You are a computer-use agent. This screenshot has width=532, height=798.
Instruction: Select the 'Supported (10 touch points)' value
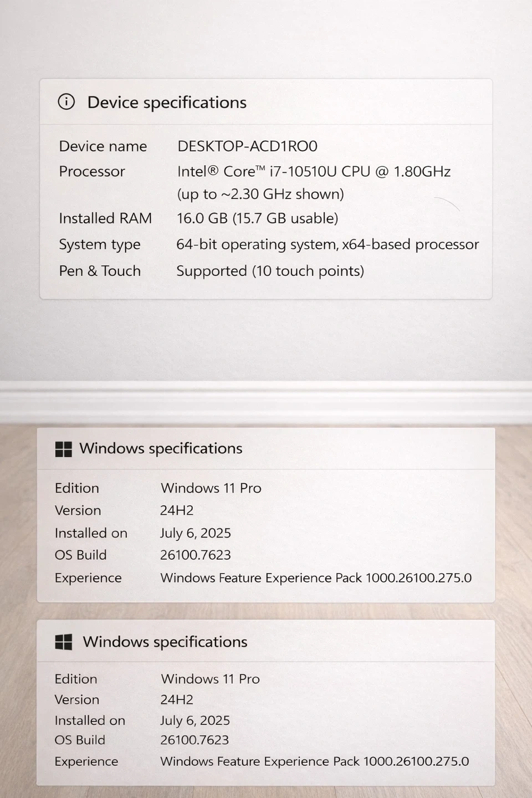coord(270,271)
